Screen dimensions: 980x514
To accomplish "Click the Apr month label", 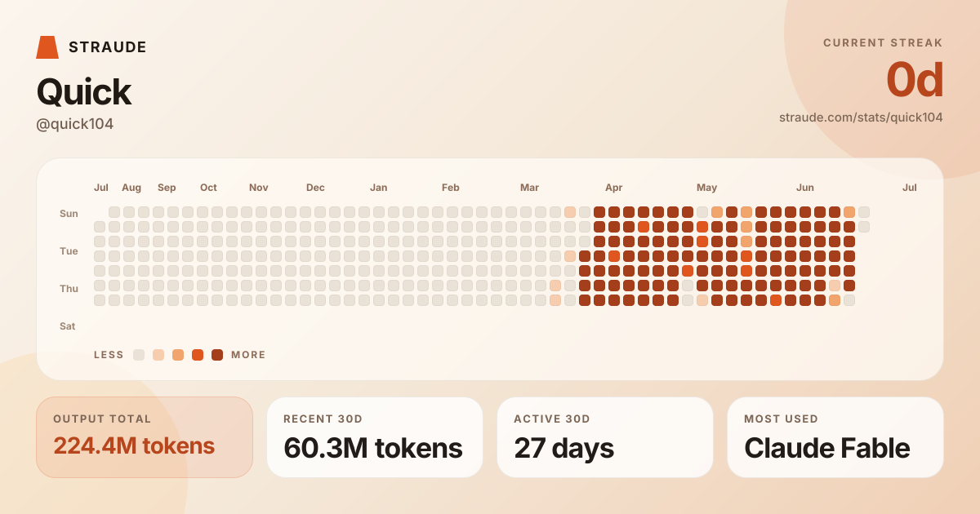I will (613, 188).
